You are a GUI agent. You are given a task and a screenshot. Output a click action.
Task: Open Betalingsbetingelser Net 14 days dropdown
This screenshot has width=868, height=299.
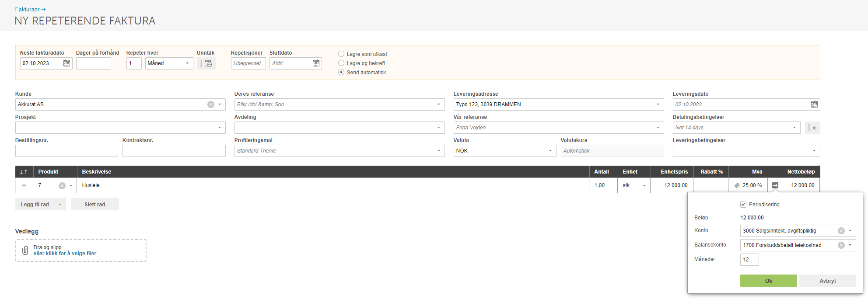point(794,128)
